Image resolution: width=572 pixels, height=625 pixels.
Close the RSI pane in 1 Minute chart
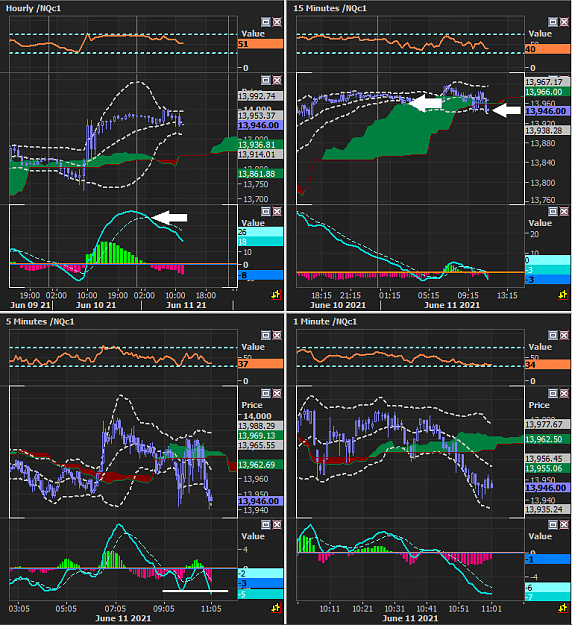tap(564, 335)
